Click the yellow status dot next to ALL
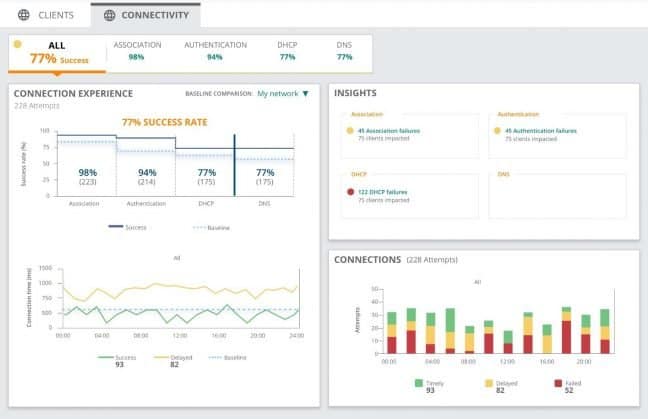 (17, 44)
